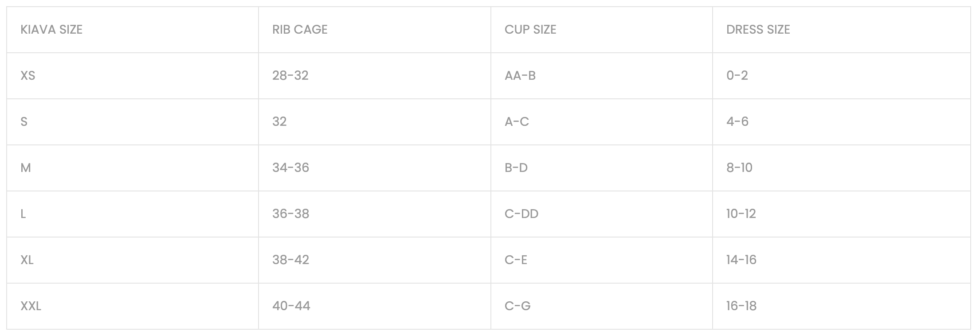
Task: Click dress size 14-16 cell
Action: (741, 260)
